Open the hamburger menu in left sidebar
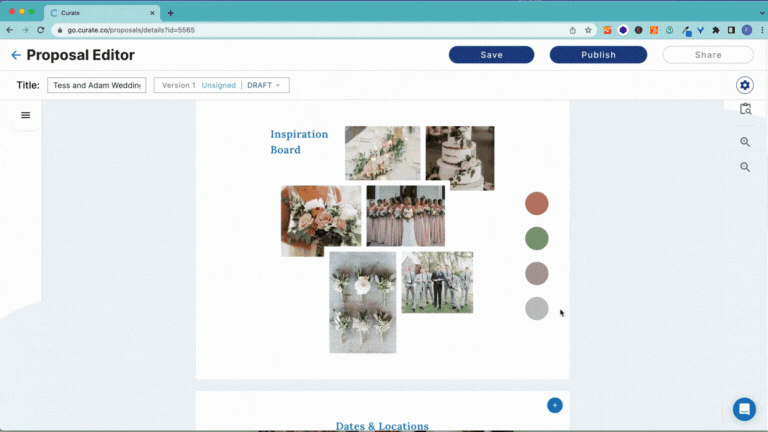The width and height of the screenshot is (768, 432). pyautogui.click(x=25, y=115)
